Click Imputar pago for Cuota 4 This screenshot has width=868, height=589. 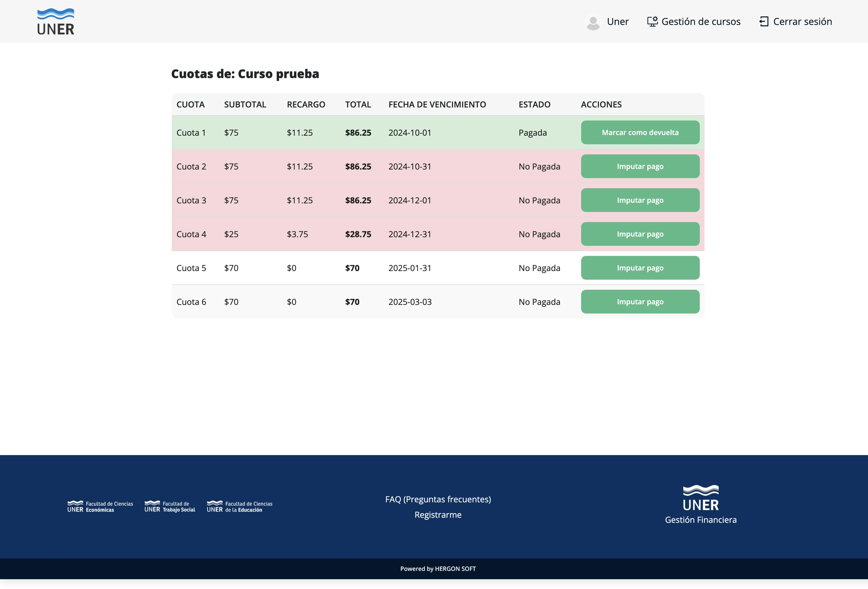click(x=640, y=234)
